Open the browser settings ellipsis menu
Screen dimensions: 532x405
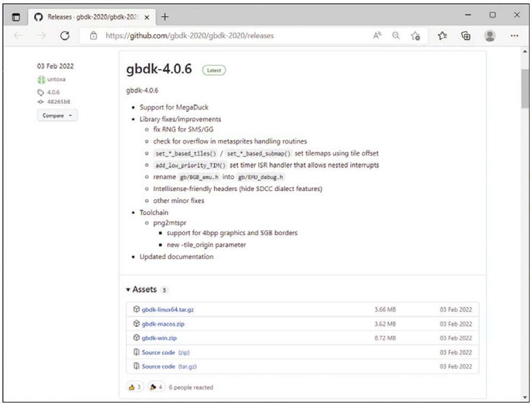coord(514,36)
